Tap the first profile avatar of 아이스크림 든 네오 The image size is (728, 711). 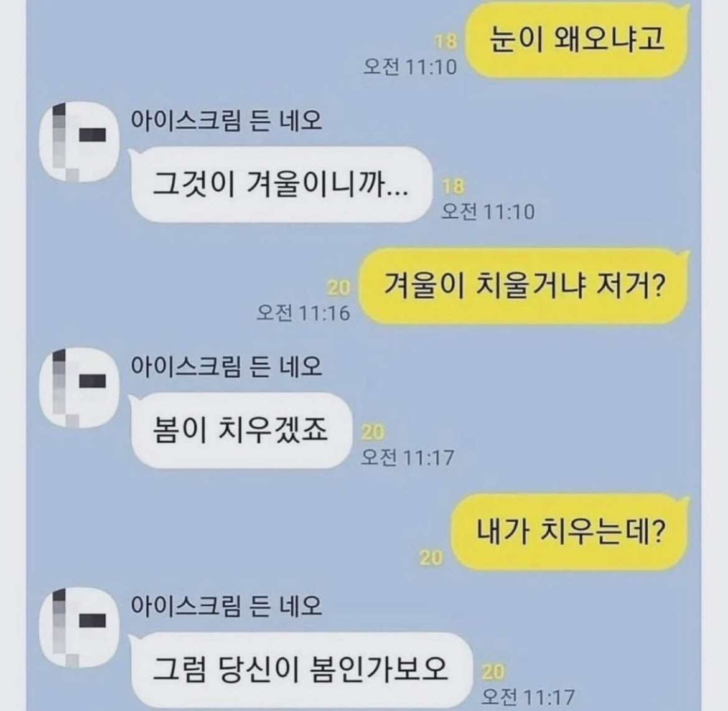(80, 142)
